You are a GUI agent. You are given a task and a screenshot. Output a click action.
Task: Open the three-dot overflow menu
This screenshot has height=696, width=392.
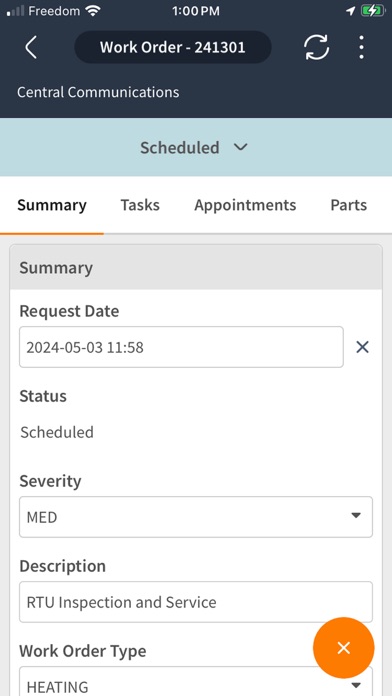tap(361, 47)
